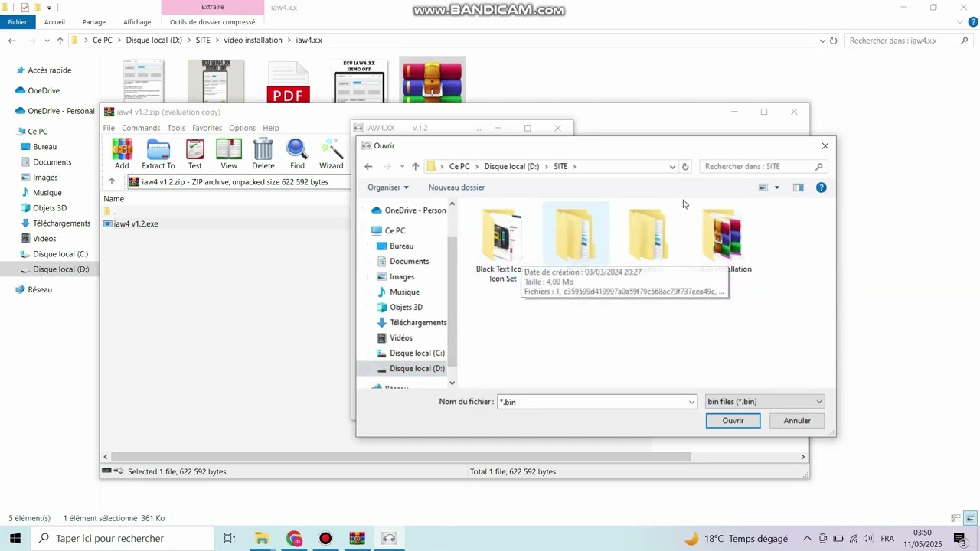
Task: Click Explorer back navigation arrow
Action: [11, 41]
